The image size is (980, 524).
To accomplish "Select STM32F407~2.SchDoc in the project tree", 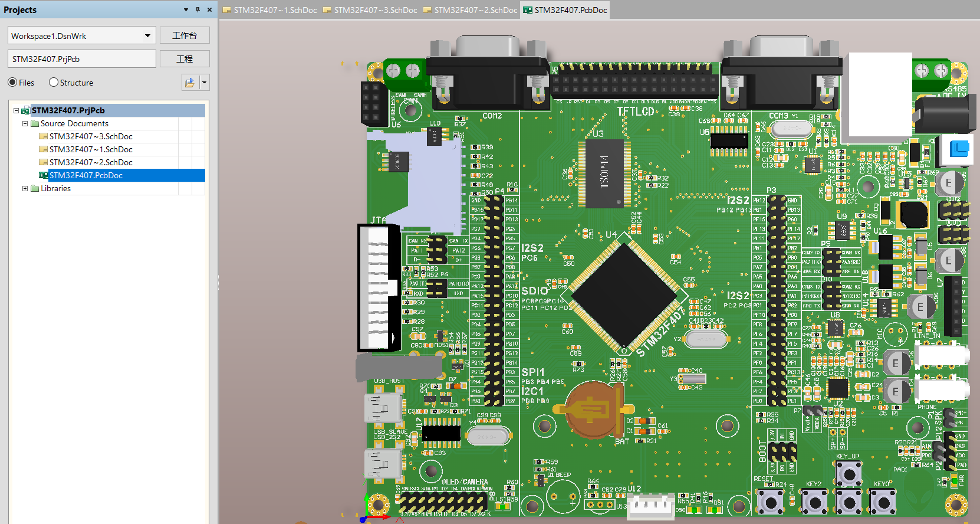I will pos(91,162).
